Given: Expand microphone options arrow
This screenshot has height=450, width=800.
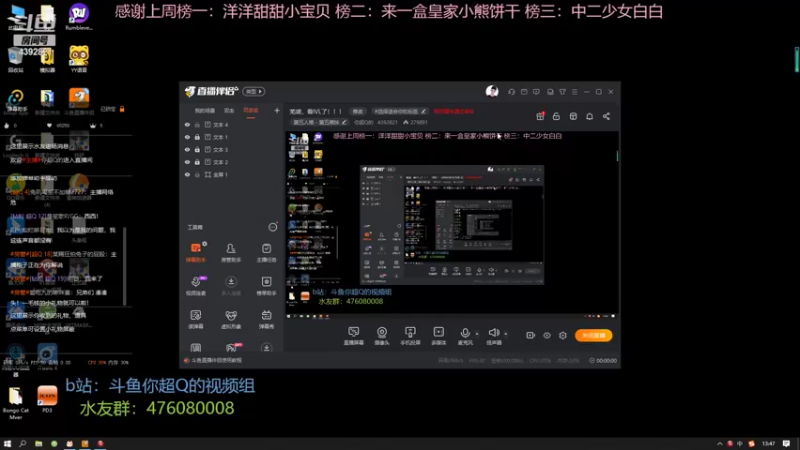Looking at the screenshot, I should (477, 334).
